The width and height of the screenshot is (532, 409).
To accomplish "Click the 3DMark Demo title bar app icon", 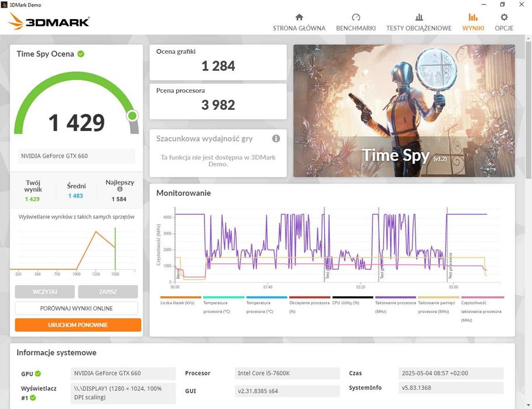I will [4, 5].
